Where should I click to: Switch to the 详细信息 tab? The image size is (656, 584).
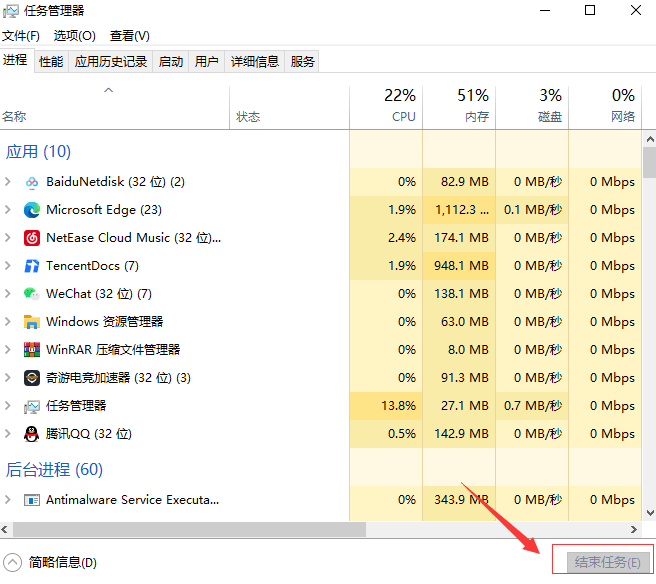click(x=255, y=62)
